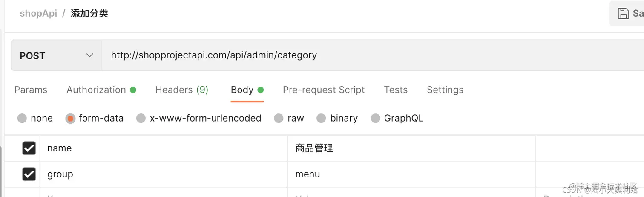
Task: Click the value field containing menu
Action: 409,174
